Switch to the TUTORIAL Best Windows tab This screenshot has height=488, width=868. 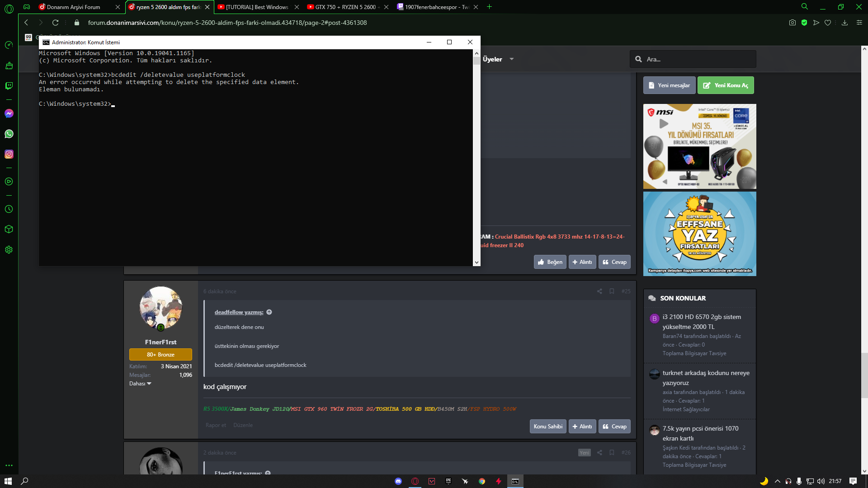click(257, 7)
